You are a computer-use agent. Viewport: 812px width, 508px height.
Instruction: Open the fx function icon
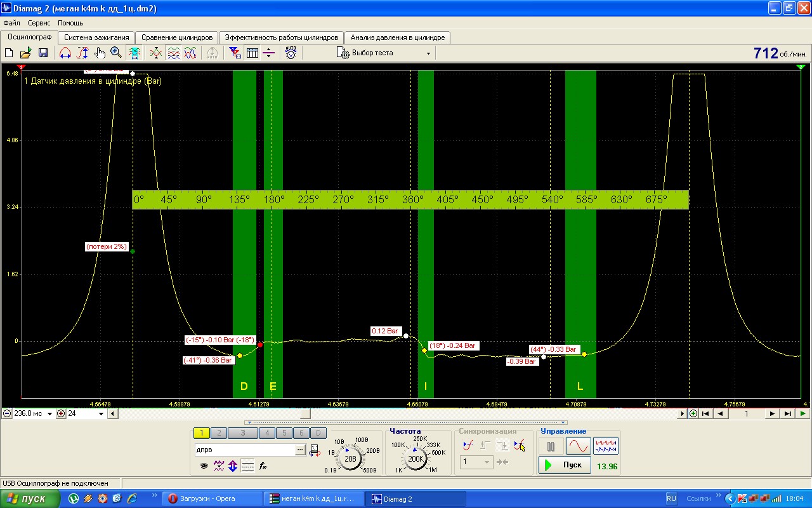pos(263,465)
